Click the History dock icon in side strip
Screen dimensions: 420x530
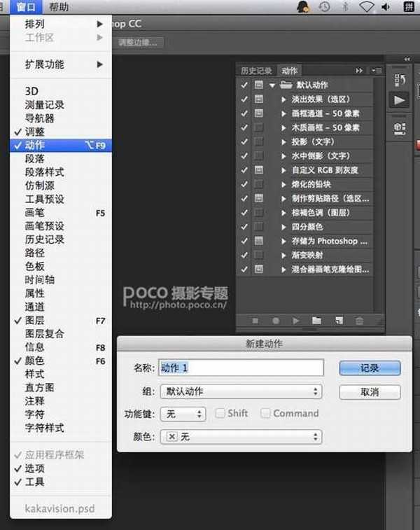pyautogui.click(x=400, y=78)
